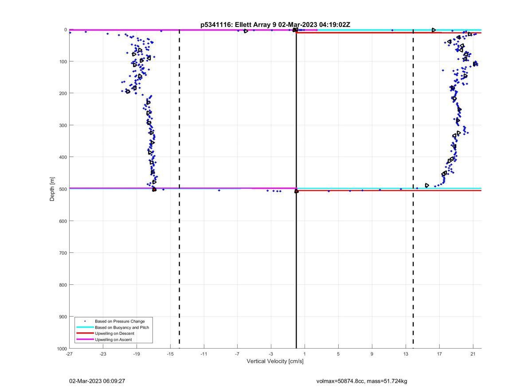Click the plot title 'p5341116: Ellett Array 9'
This screenshot has height=392, width=532.
point(239,25)
